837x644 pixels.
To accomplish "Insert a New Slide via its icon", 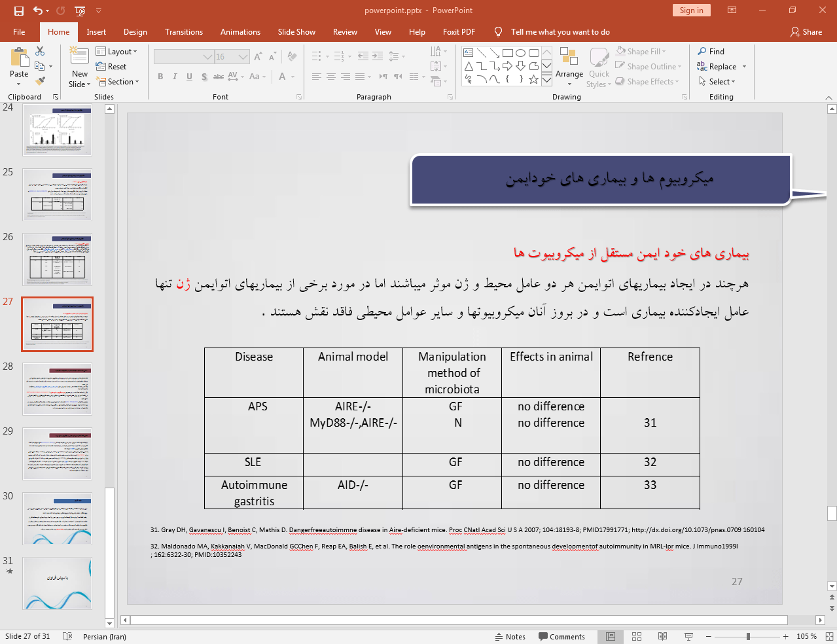I will click(79, 56).
